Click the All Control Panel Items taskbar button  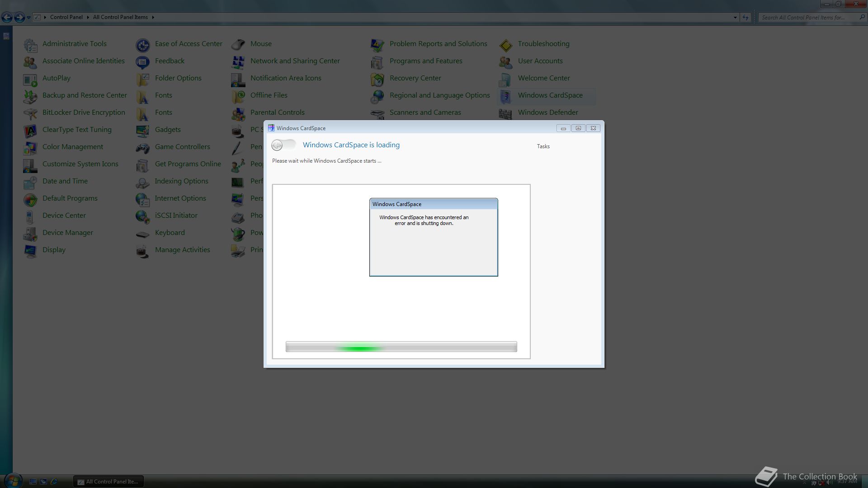tap(108, 482)
